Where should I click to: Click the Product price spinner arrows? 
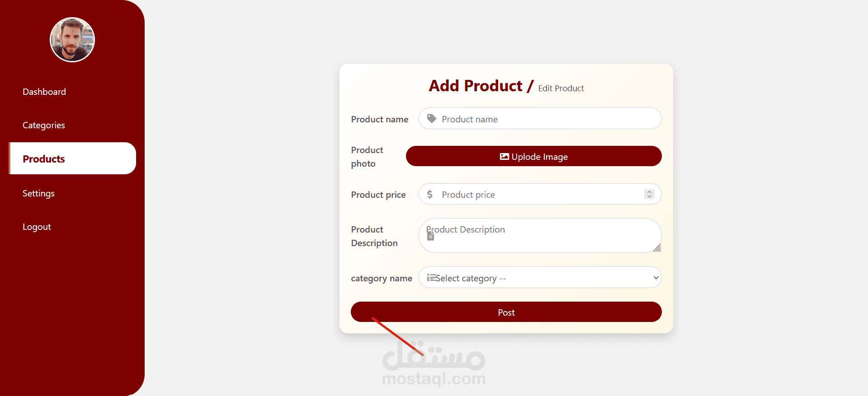[x=649, y=194]
